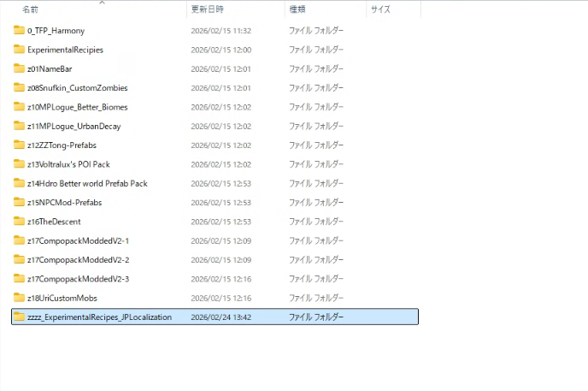Sort by 種類 column header
The image size is (588, 391).
coord(298,9)
